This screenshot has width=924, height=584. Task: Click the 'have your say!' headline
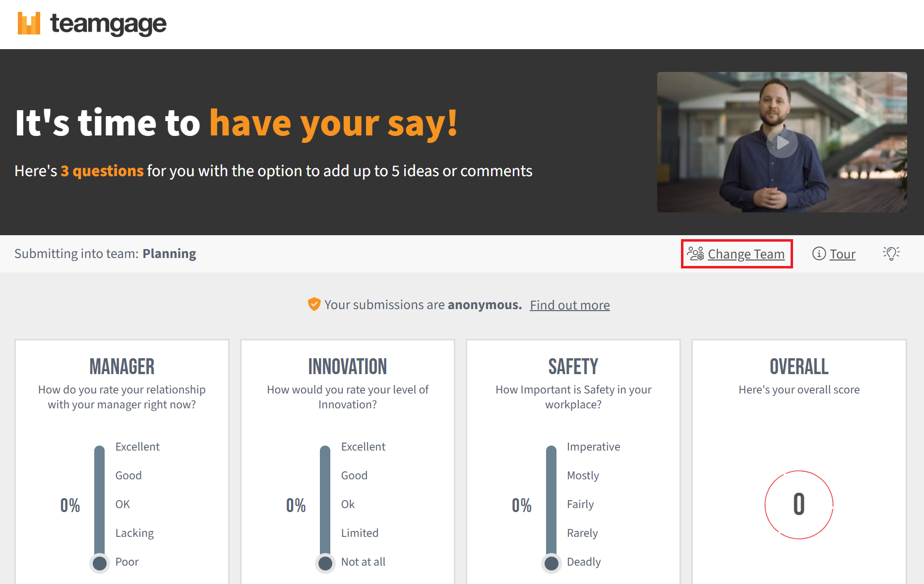333,123
